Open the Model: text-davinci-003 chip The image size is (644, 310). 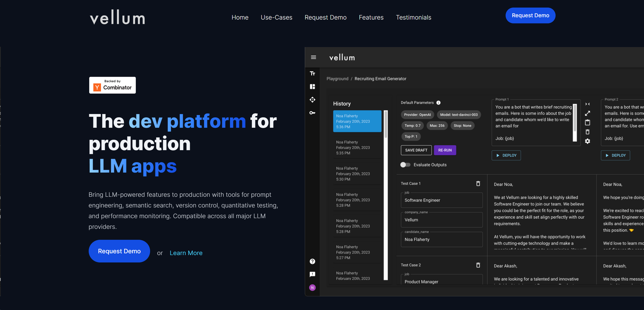click(459, 115)
